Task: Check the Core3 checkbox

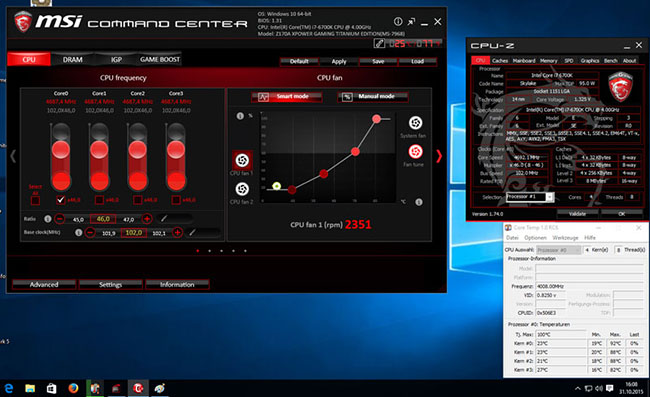Action: 176,200
